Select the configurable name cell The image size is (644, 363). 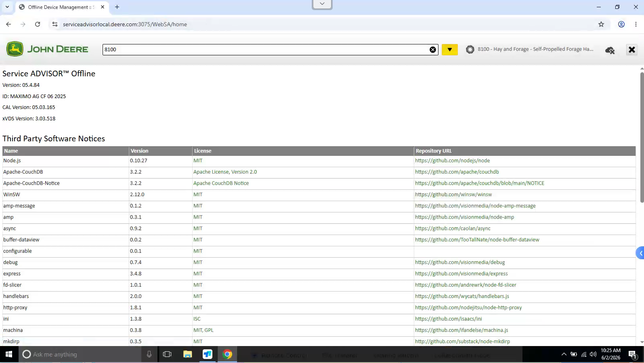[65, 251]
